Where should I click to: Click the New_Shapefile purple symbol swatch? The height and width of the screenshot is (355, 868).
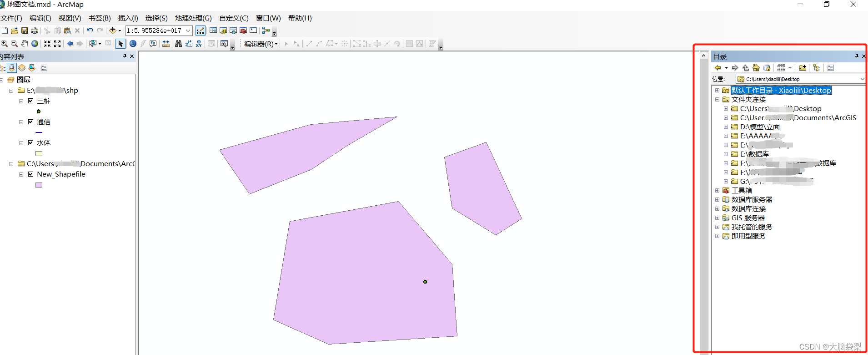pos(39,185)
